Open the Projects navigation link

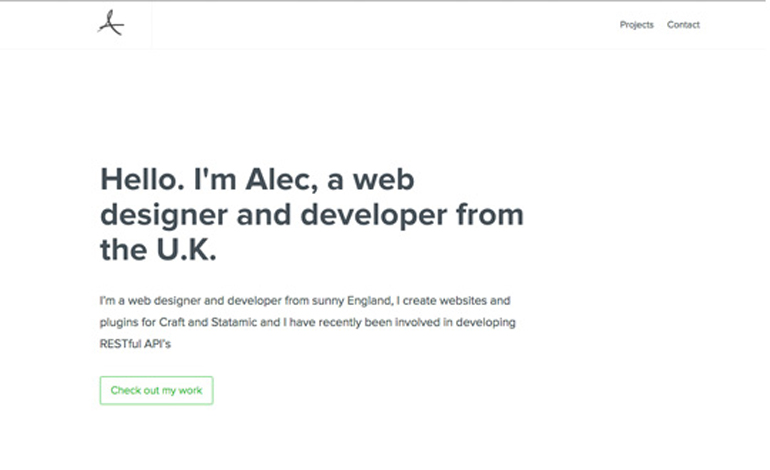(x=636, y=25)
